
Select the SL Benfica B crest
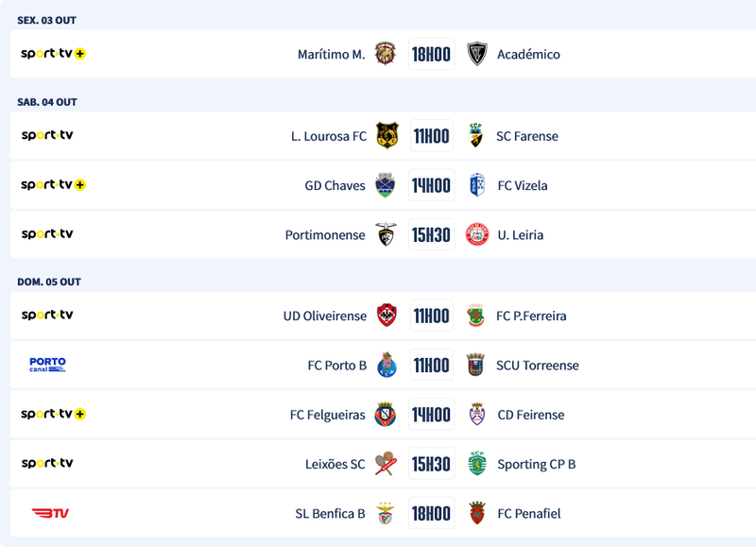tap(385, 514)
